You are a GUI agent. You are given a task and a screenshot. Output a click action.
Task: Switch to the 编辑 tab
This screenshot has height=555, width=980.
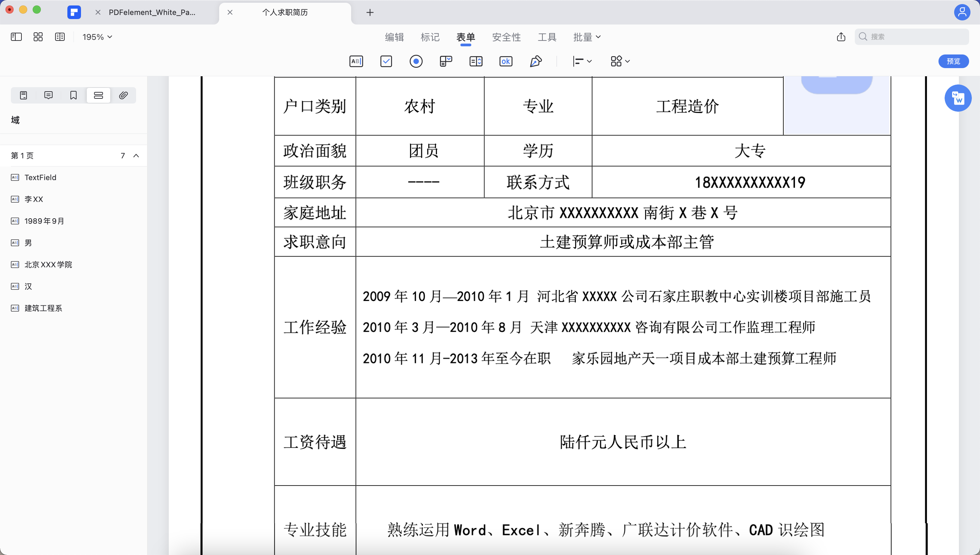[394, 36]
